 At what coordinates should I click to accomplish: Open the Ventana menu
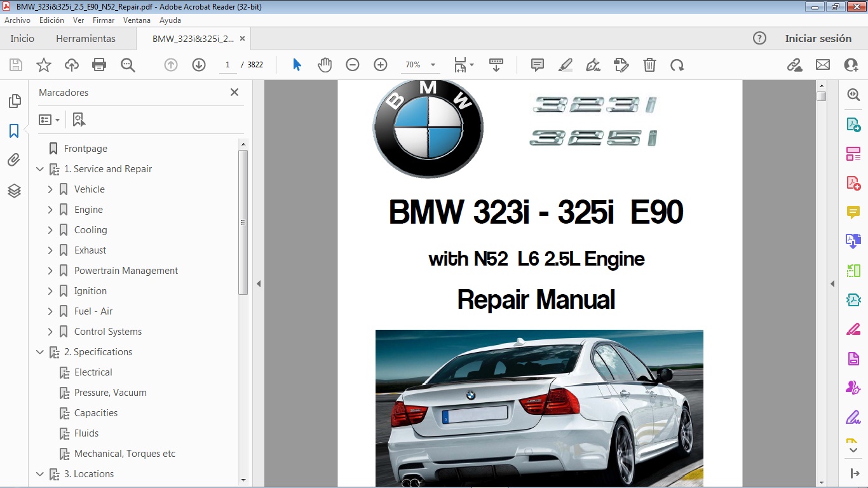(137, 20)
